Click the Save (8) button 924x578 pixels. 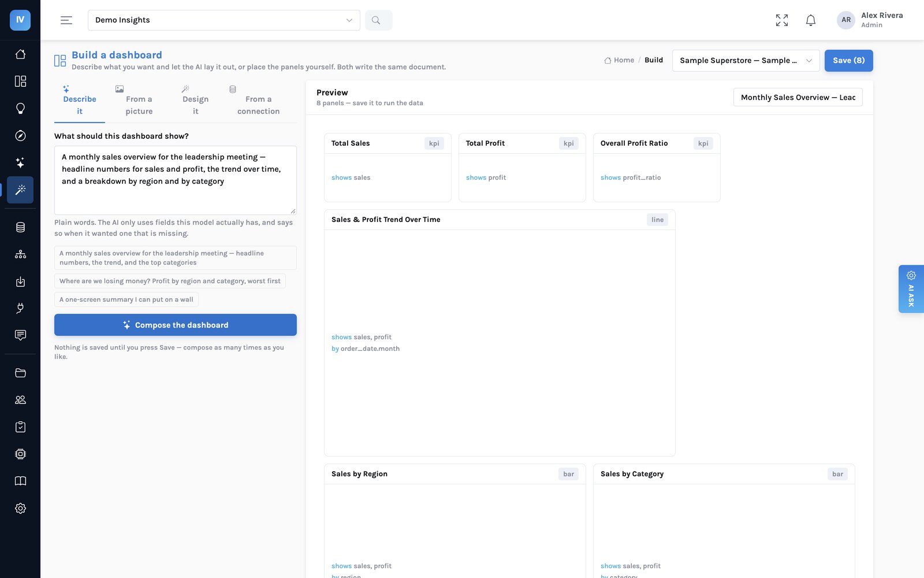pyautogui.click(x=848, y=61)
